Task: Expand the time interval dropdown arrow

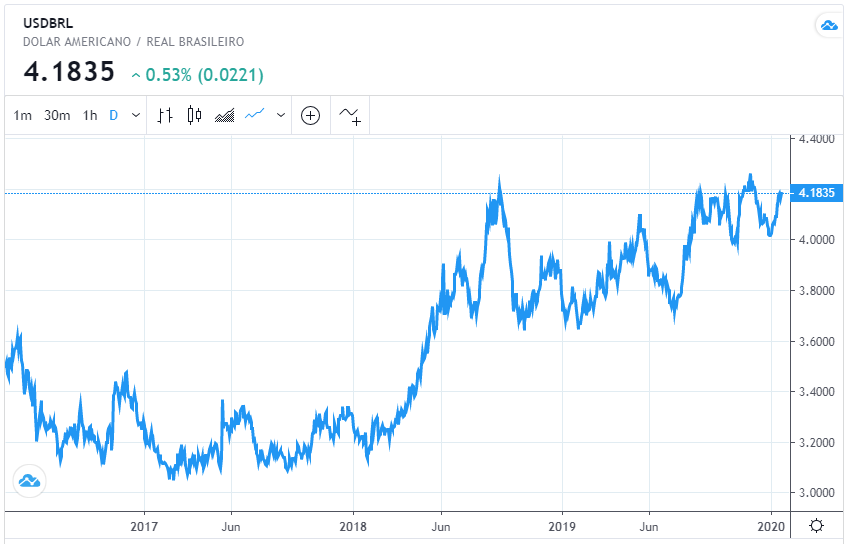Action: 135,115
